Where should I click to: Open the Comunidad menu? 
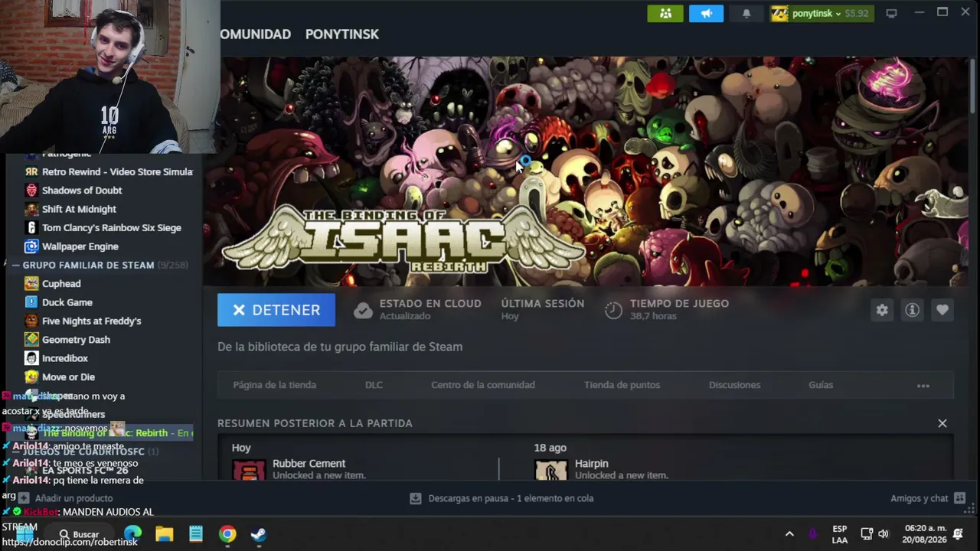coord(256,34)
